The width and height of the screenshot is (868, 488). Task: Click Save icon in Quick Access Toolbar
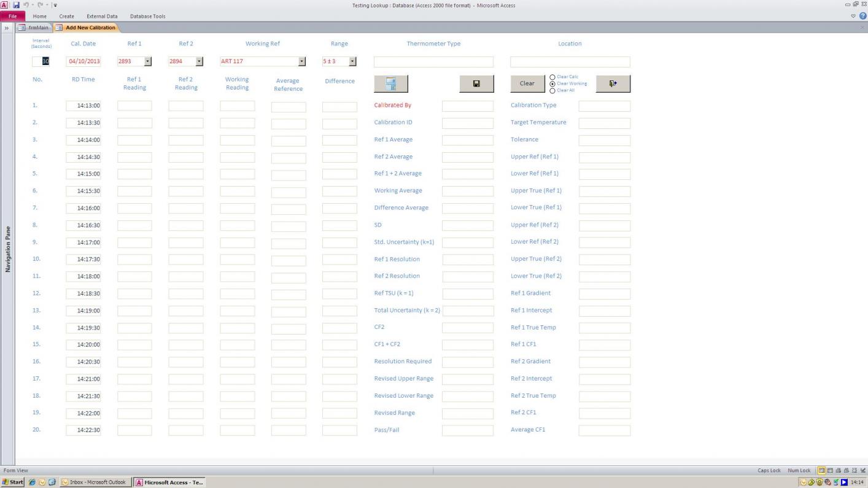coord(17,5)
